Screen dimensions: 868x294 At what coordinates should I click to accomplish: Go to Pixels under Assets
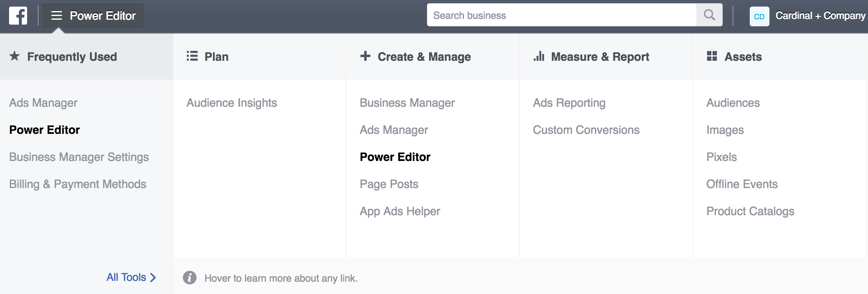coord(721,157)
